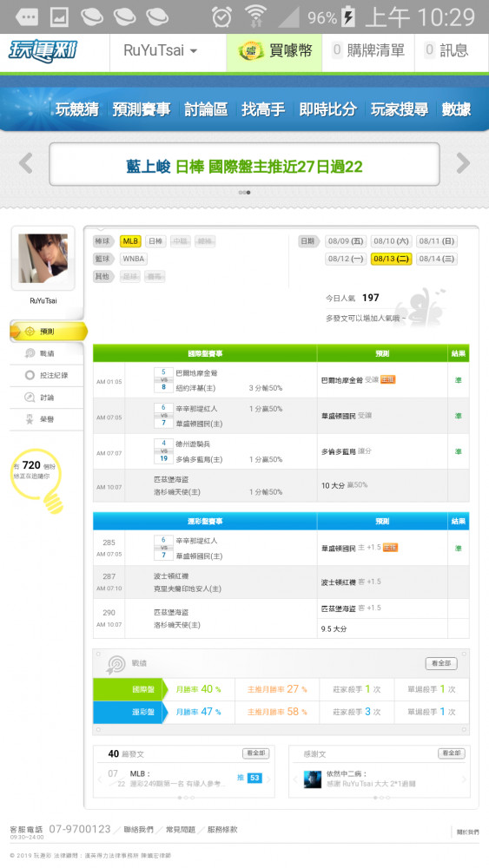Show previous banner with left arrow
Image resolution: width=489 pixels, height=868 pixels.
pyautogui.click(x=25, y=163)
